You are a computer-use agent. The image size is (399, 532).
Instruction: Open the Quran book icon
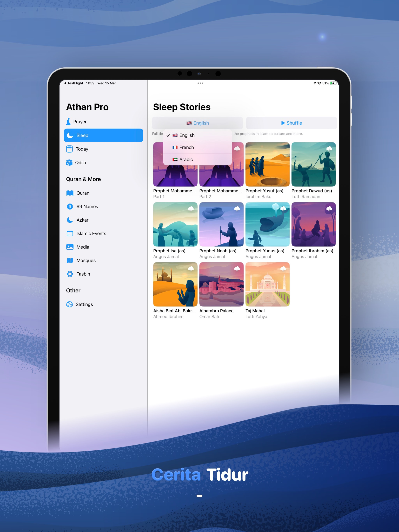tap(70, 193)
